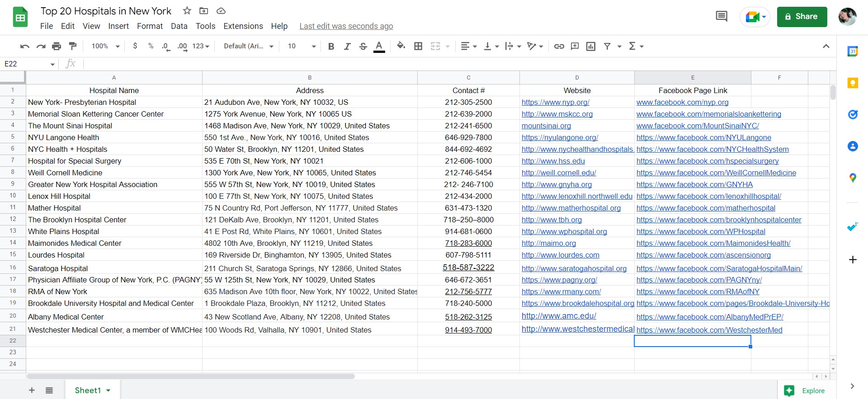
Task: Open the Extensions menu
Action: click(x=243, y=26)
